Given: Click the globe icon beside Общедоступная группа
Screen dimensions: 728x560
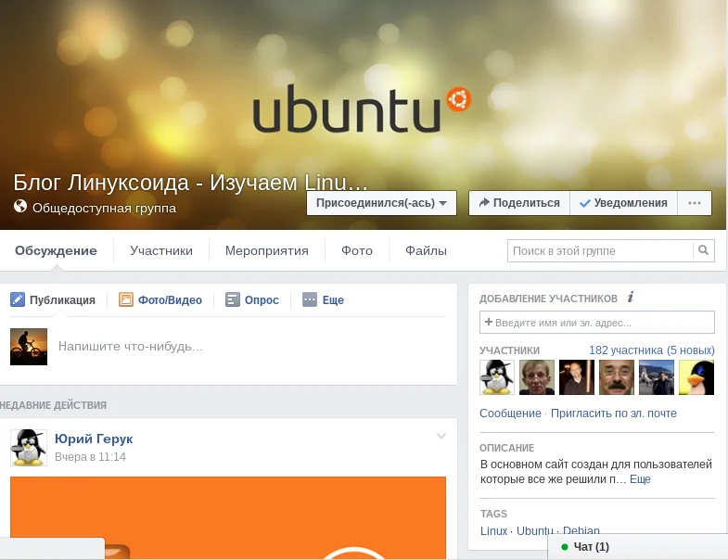Looking at the screenshot, I should click(20, 206).
